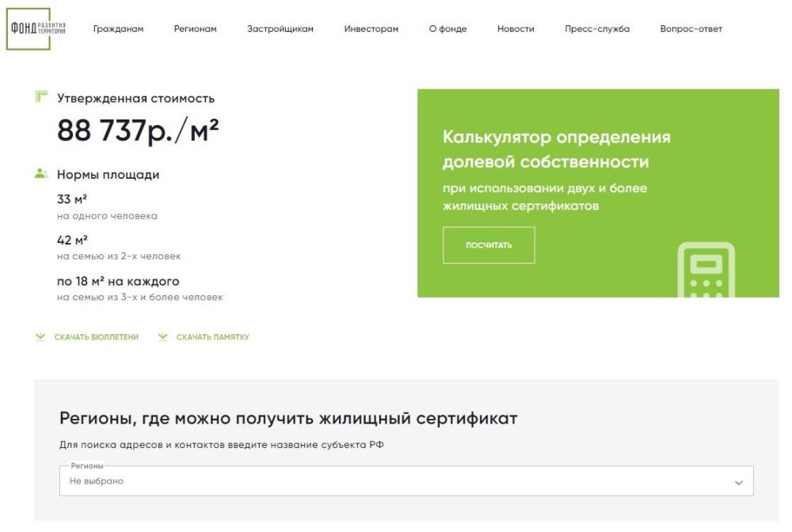Image resolution: width=792 pixels, height=532 pixels.
Task: Open the Гражданам menu item
Action: click(118, 29)
